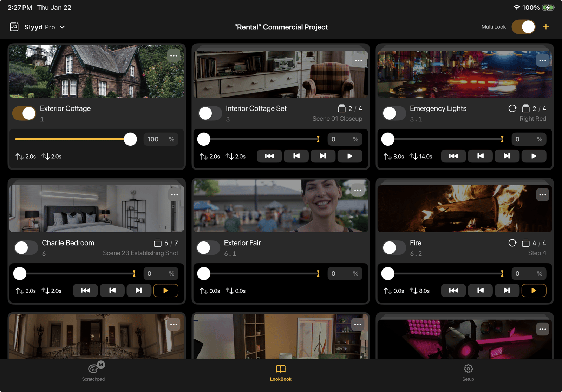
Task: Enable the Charlie Bedroom look toggle
Action: [26, 248]
